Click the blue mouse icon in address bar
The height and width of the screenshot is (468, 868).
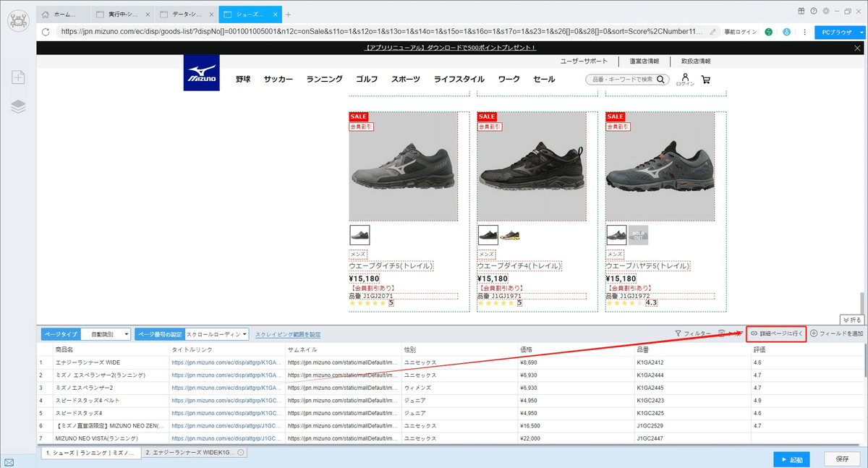(787, 32)
